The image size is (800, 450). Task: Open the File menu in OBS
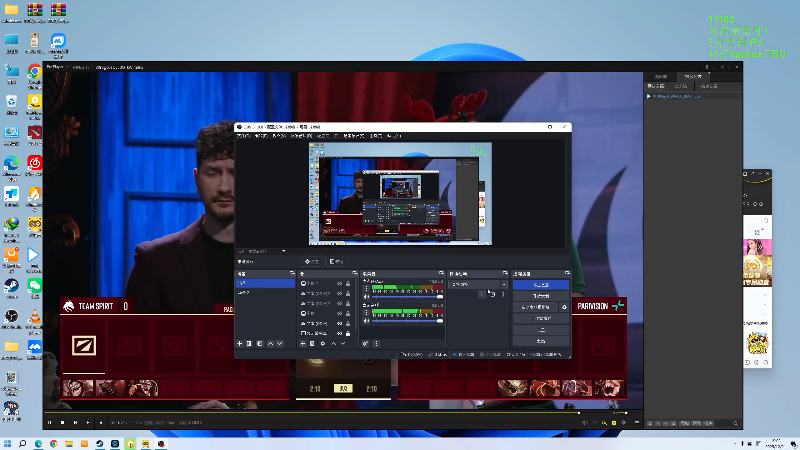coord(243,136)
